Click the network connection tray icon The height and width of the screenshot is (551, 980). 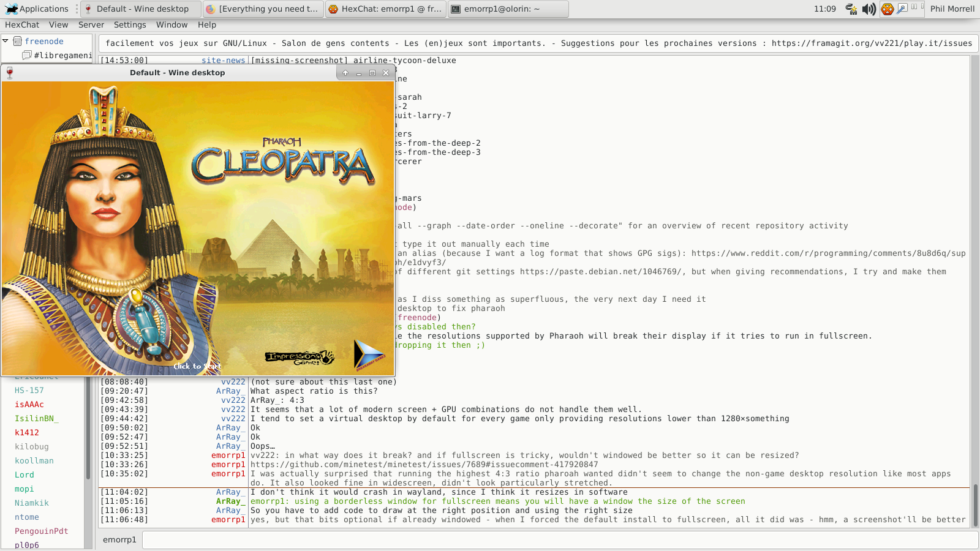click(851, 9)
